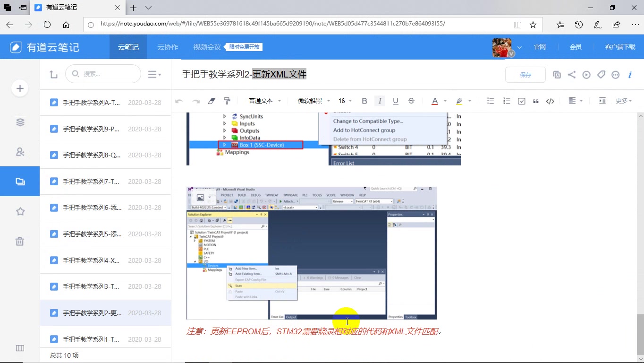
Task: Insert a checkbox to-do item
Action: point(522,101)
